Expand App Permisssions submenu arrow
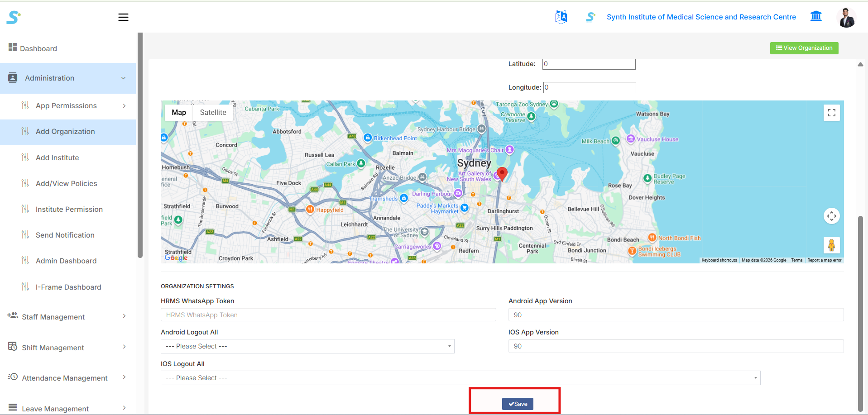 click(124, 106)
